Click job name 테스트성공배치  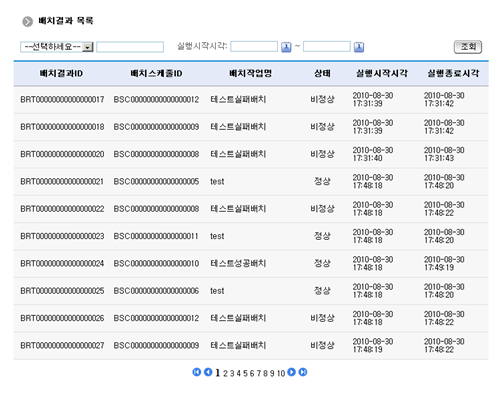pyautogui.click(x=238, y=263)
